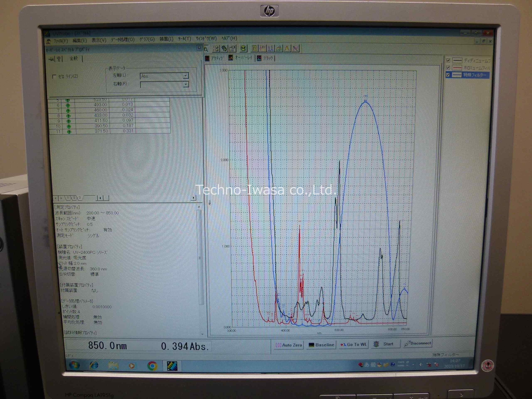
Task: Enable the ゼロライン(Z) checkbox
Action: [x=54, y=76]
